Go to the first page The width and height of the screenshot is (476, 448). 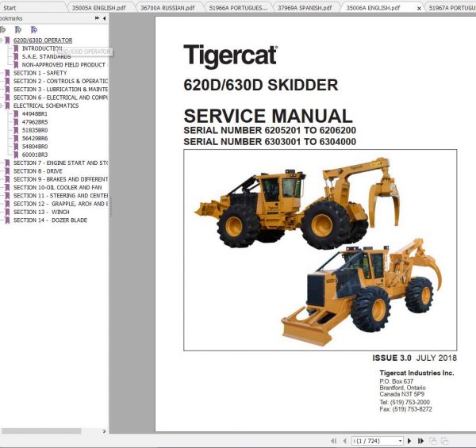[x=334, y=441]
